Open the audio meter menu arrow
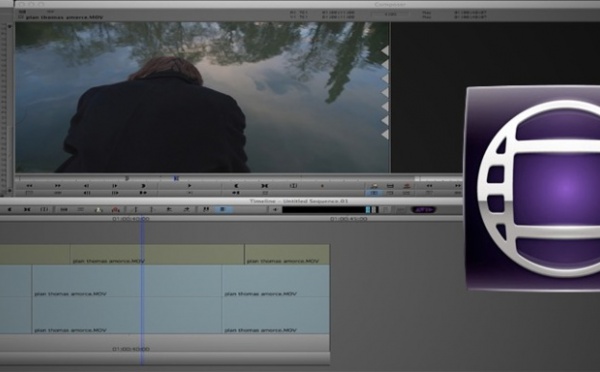Screen dimensions: 600x372 pos(275,209)
